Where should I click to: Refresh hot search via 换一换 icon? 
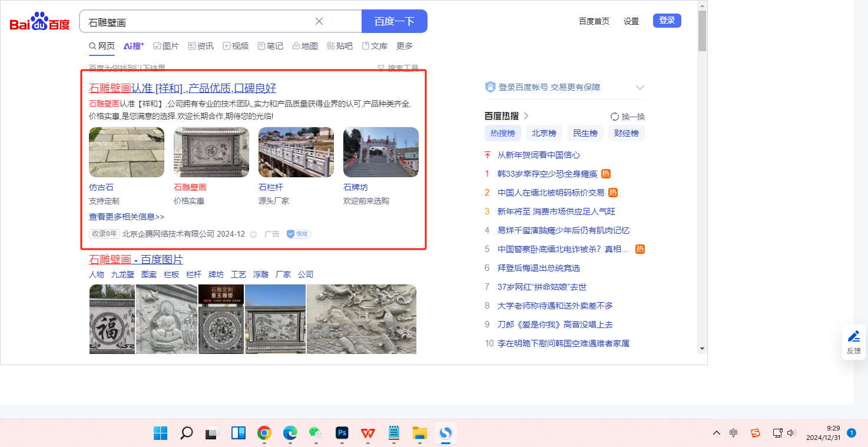coord(615,117)
